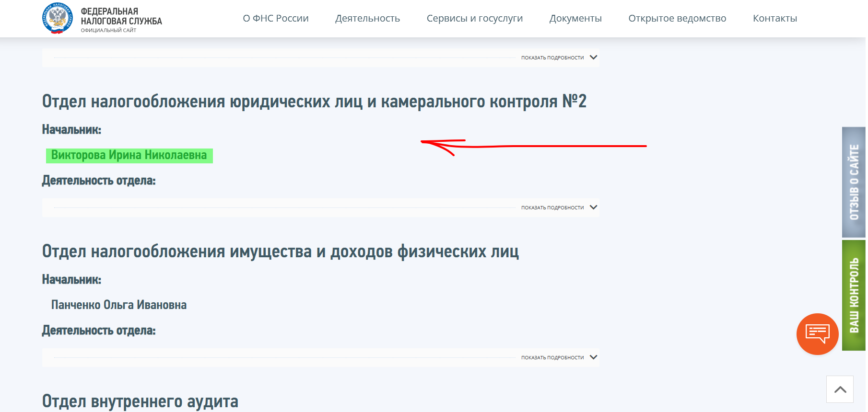Screen dimensions: 868x412
Task: Click highlighted name Викторова Ирина Николаевна
Action: (x=129, y=155)
